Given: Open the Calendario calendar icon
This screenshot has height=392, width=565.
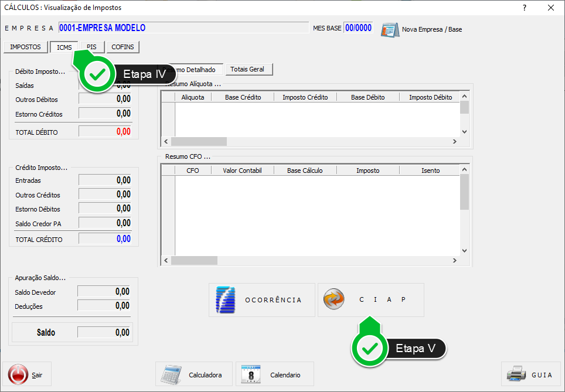Looking at the screenshot, I should 251,374.
